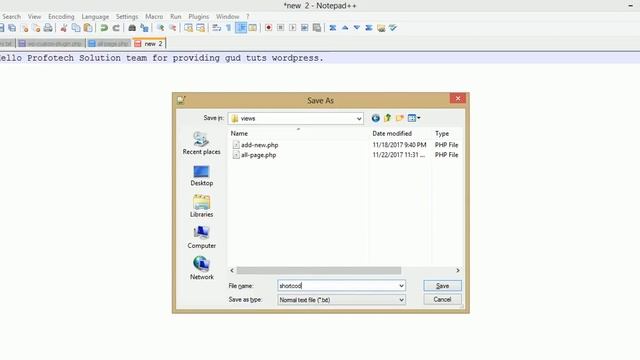The height and width of the screenshot is (360, 640).
Task: Go back using Save As back arrow
Action: [376, 118]
